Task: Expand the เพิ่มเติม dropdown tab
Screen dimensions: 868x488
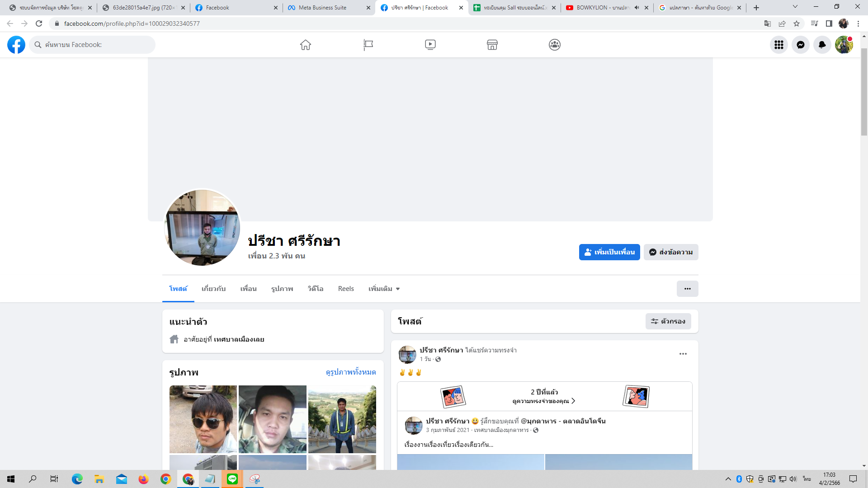Action: [x=384, y=289]
